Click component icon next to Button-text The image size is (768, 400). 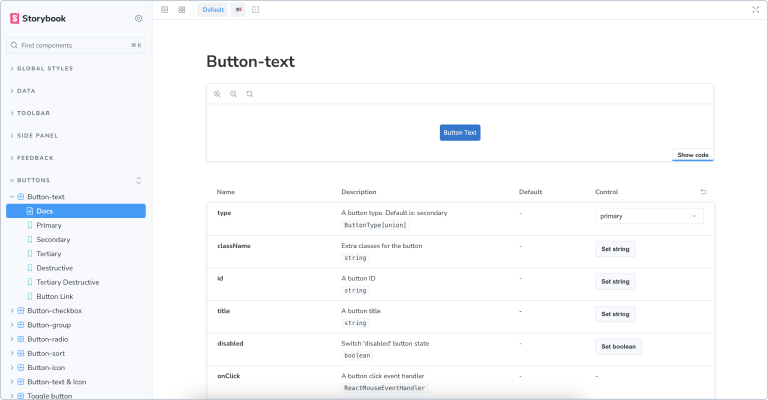pos(21,197)
